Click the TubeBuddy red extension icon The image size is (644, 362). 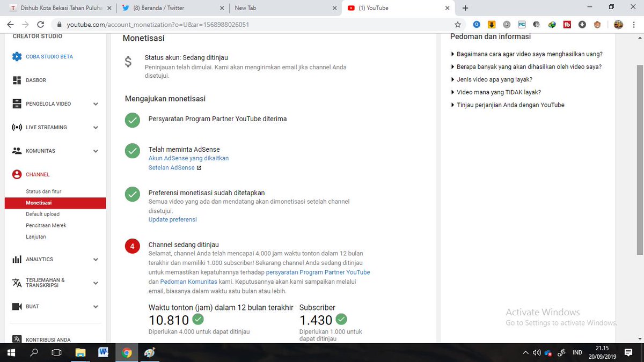click(x=567, y=25)
